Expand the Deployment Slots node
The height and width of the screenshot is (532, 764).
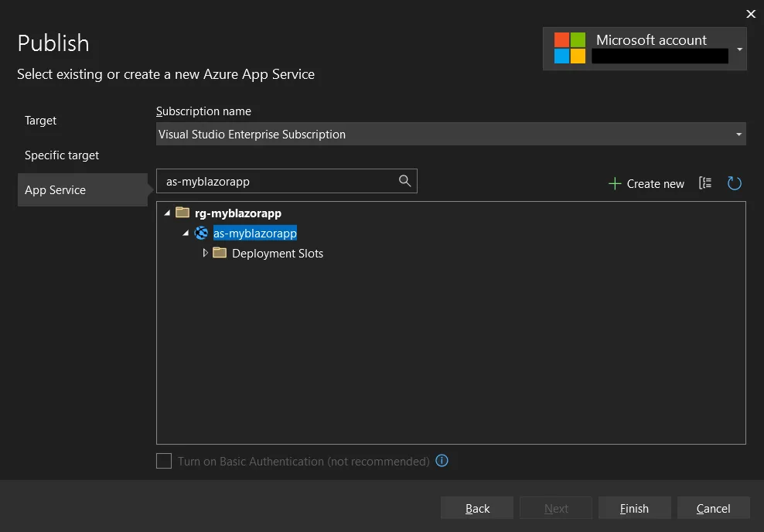(205, 253)
